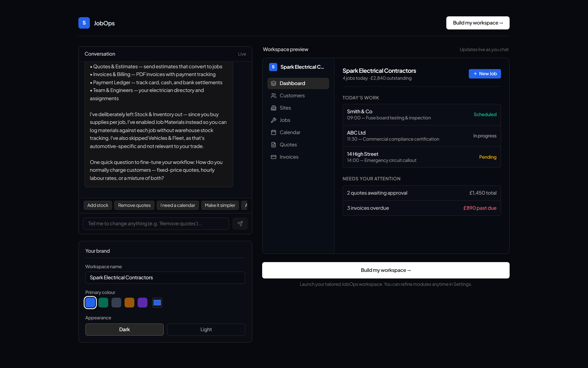The image size is (588, 368).
Task: Click the Sites building icon
Action: tap(273, 108)
